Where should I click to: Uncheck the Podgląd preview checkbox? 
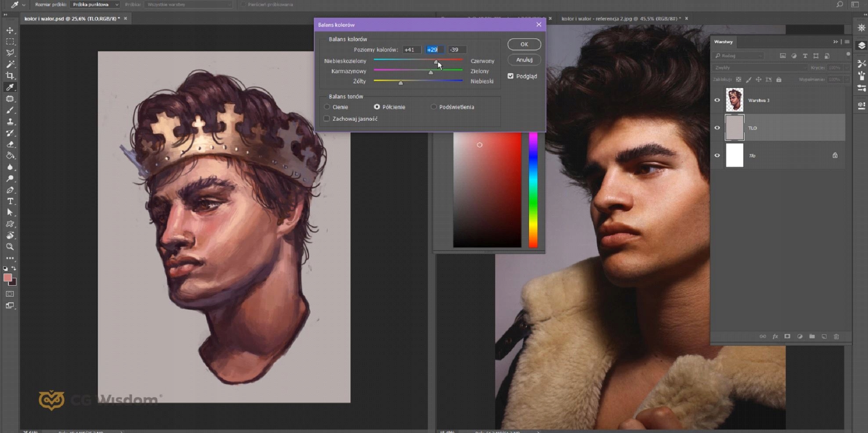[511, 76]
